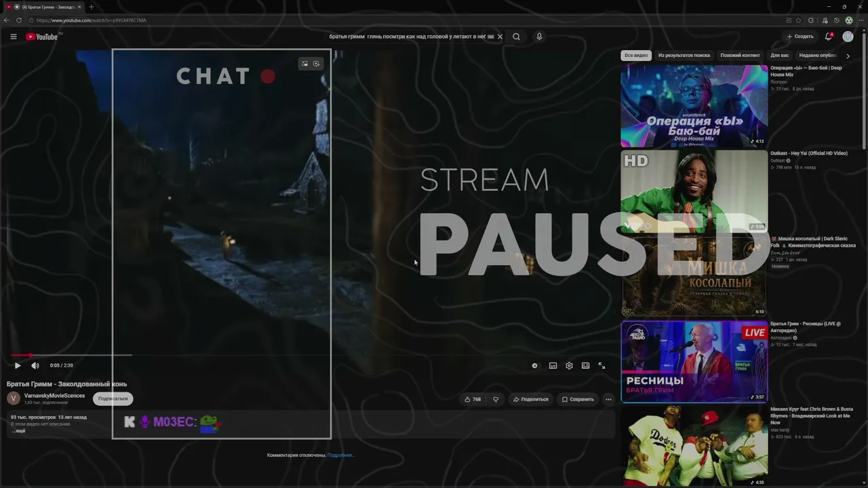The height and width of the screenshot is (488, 868).
Task: Close the Братья Гримм browser tab
Action: click(x=80, y=7)
